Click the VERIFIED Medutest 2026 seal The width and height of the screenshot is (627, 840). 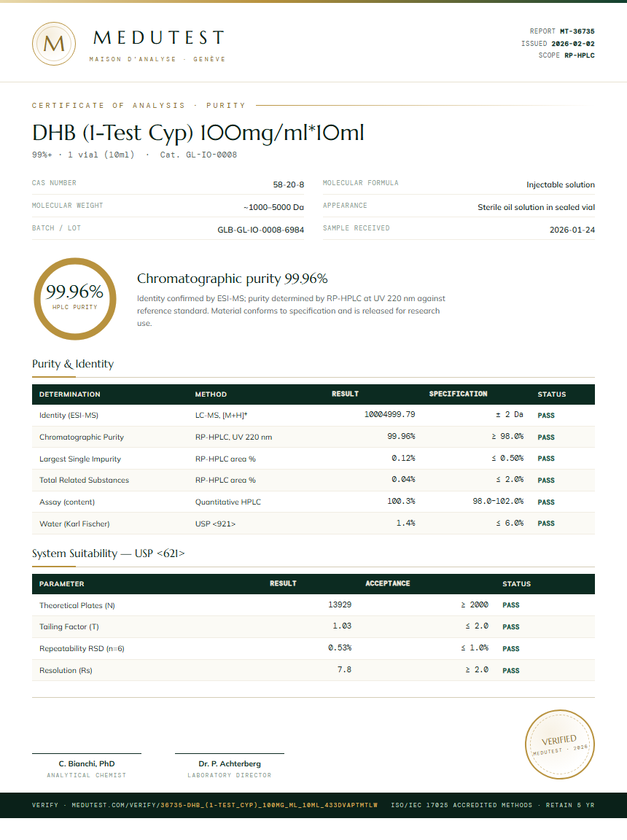pos(559,744)
